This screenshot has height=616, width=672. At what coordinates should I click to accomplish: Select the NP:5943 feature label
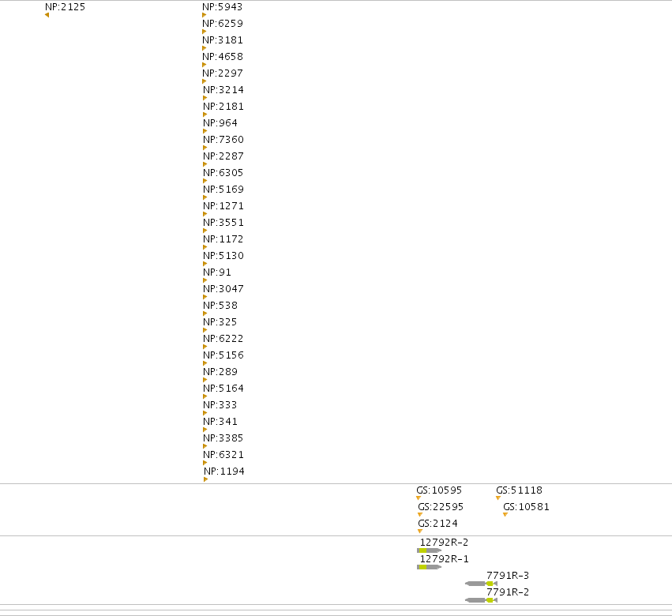click(x=223, y=7)
